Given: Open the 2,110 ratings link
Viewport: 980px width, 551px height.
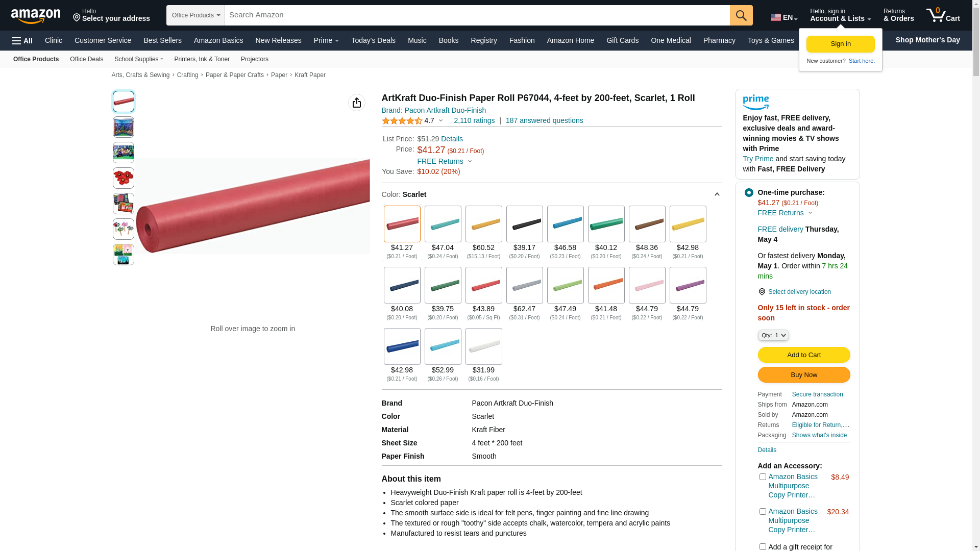Looking at the screenshot, I should [x=474, y=121].
